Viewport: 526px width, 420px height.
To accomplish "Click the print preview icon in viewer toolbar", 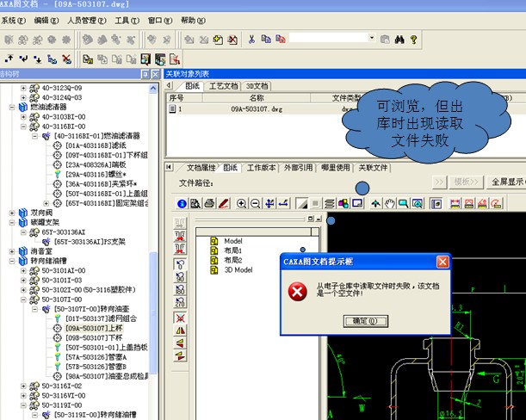I will [x=195, y=204].
